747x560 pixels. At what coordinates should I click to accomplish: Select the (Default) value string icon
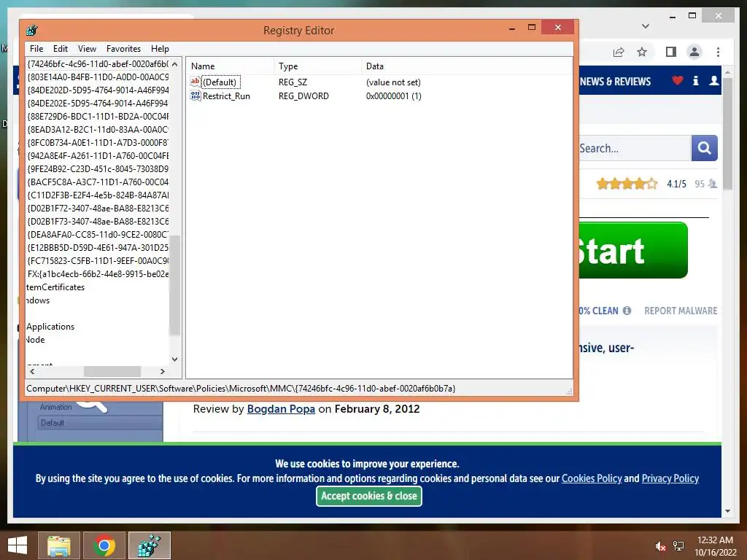pyautogui.click(x=196, y=82)
